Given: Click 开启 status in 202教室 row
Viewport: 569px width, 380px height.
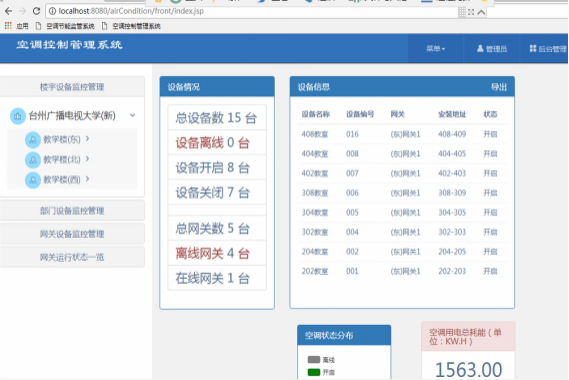Looking at the screenshot, I should (490, 271).
